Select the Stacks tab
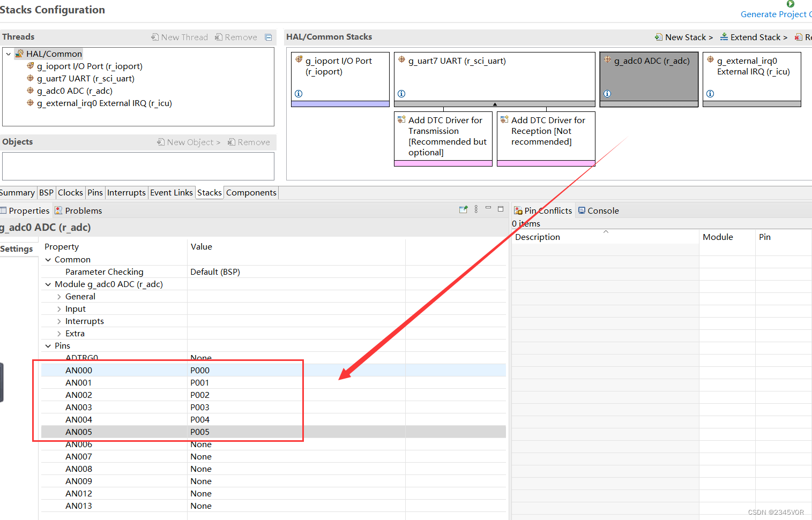 pyautogui.click(x=210, y=193)
